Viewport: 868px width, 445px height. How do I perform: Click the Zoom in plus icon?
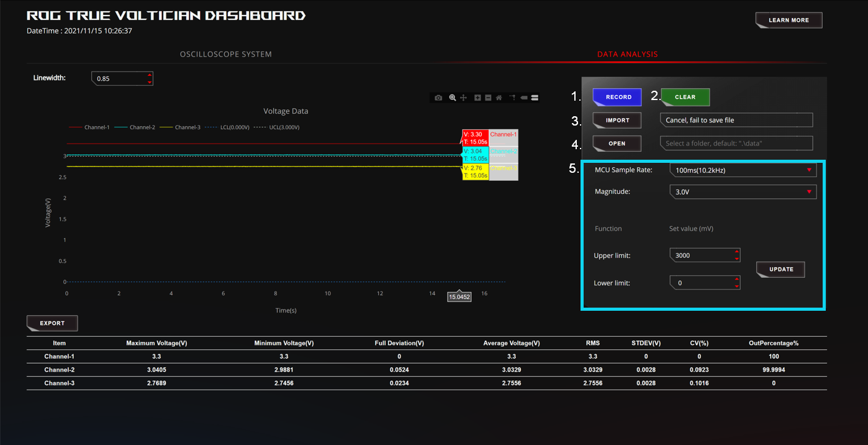[x=477, y=98]
